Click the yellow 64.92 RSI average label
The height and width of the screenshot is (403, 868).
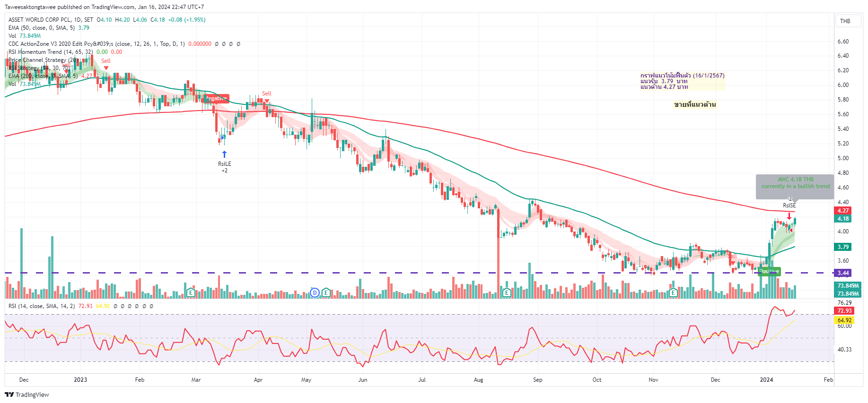point(844,320)
